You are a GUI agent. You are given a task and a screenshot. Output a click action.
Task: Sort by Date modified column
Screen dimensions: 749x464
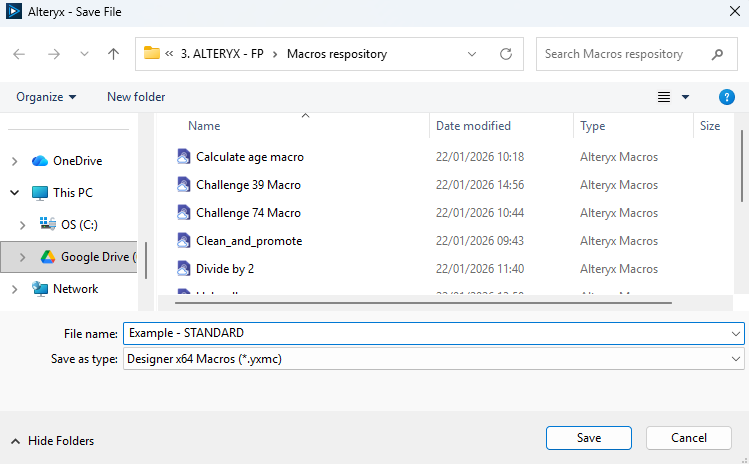pyautogui.click(x=473, y=126)
